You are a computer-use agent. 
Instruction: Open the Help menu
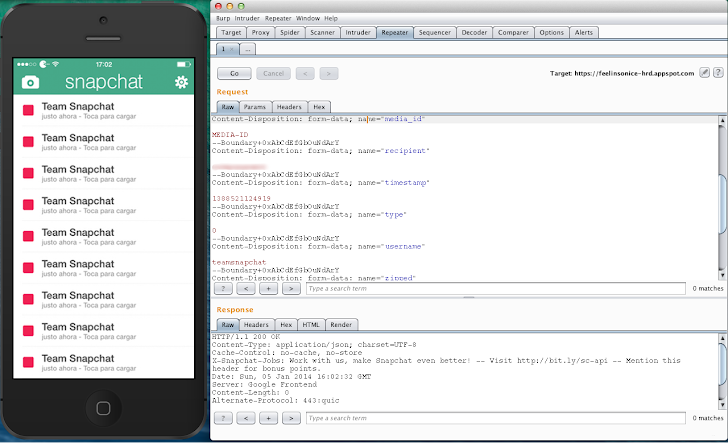tap(331, 18)
